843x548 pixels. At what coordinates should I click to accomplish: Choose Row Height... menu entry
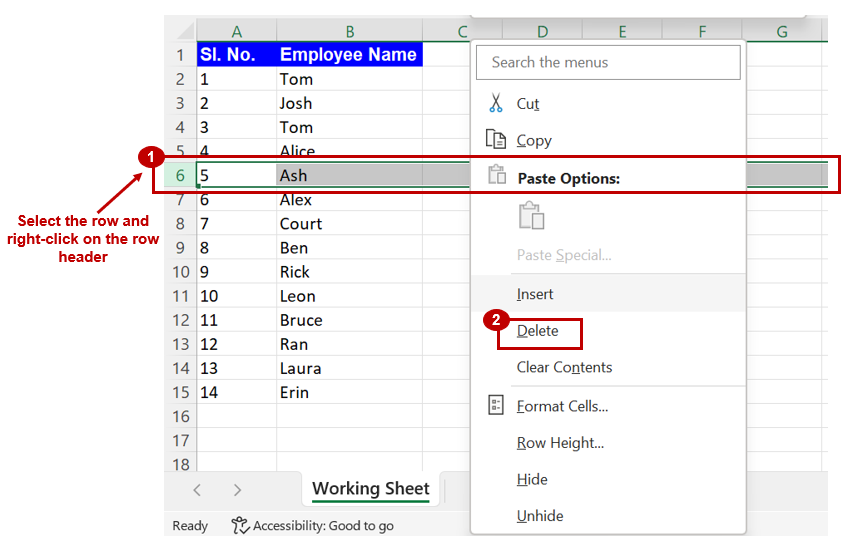(x=608, y=442)
